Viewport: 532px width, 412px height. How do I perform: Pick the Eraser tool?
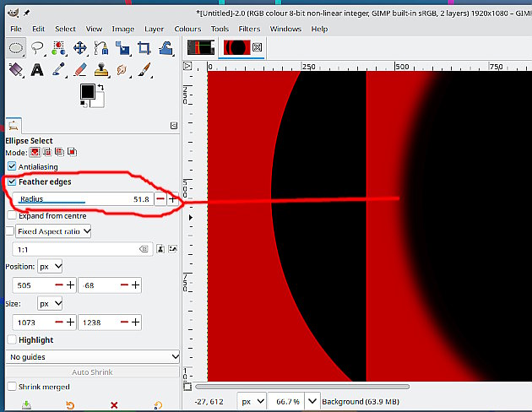click(x=80, y=70)
